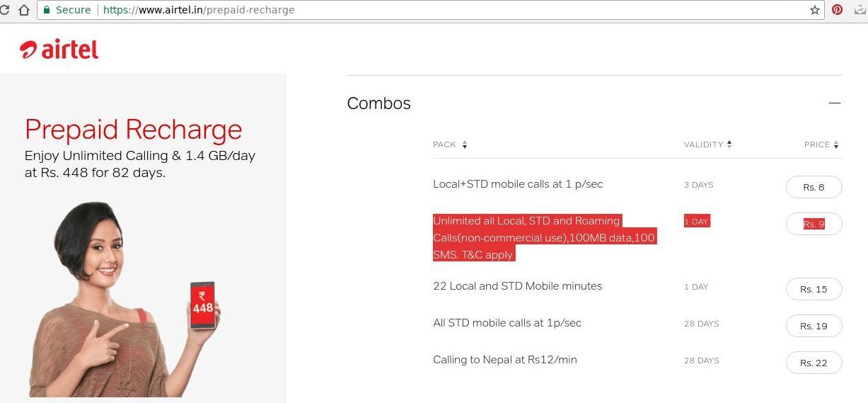Screen dimensions: 868x403
Task: Bookmark this page with the star icon
Action: click(815, 10)
